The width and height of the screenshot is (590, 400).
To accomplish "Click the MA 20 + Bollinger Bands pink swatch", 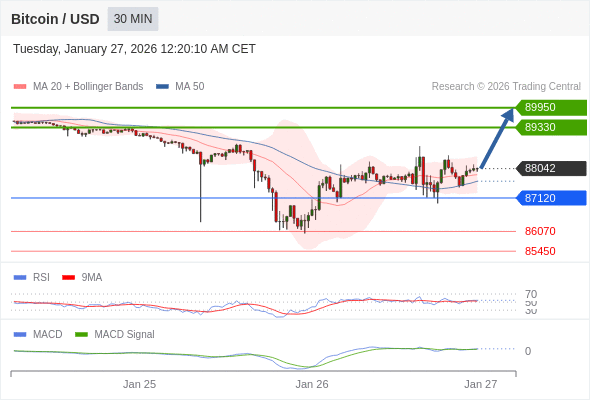I will click(20, 87).
